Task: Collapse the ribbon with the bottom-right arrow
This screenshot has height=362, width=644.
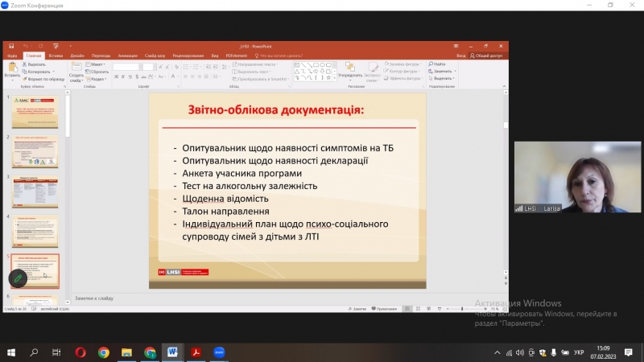Action: click(504, 86)
